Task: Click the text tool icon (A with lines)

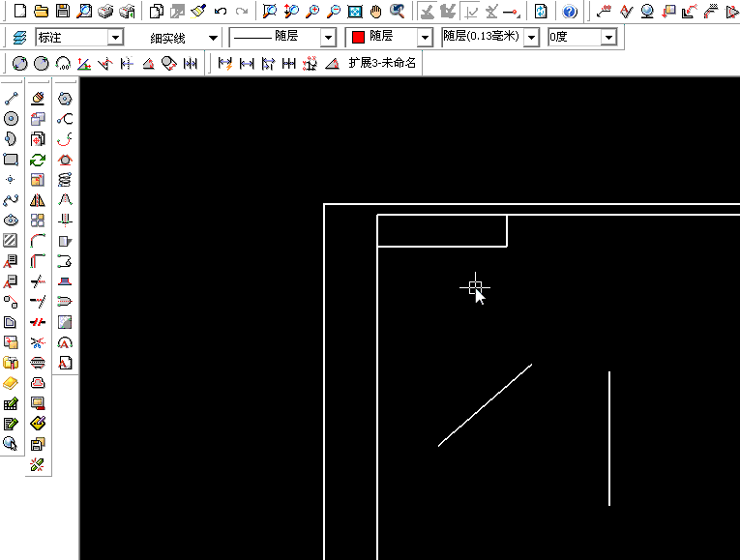Action: tap(11, 261)
